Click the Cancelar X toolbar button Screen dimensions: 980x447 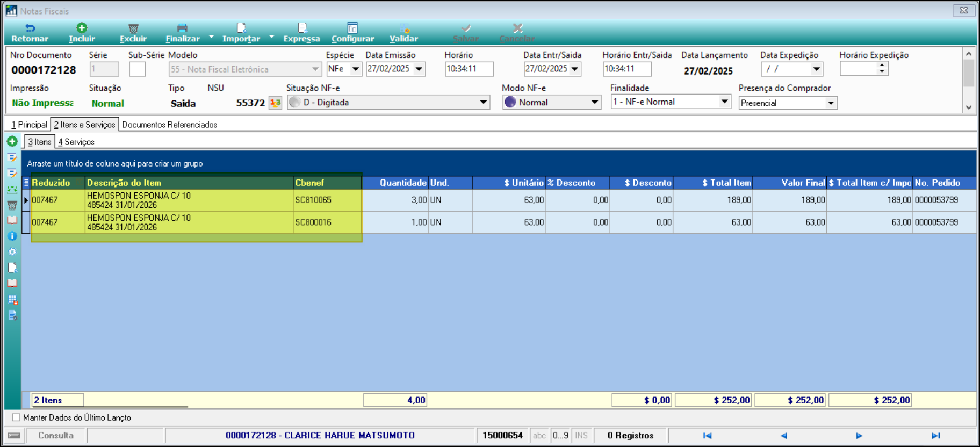[x=517, y=33]
